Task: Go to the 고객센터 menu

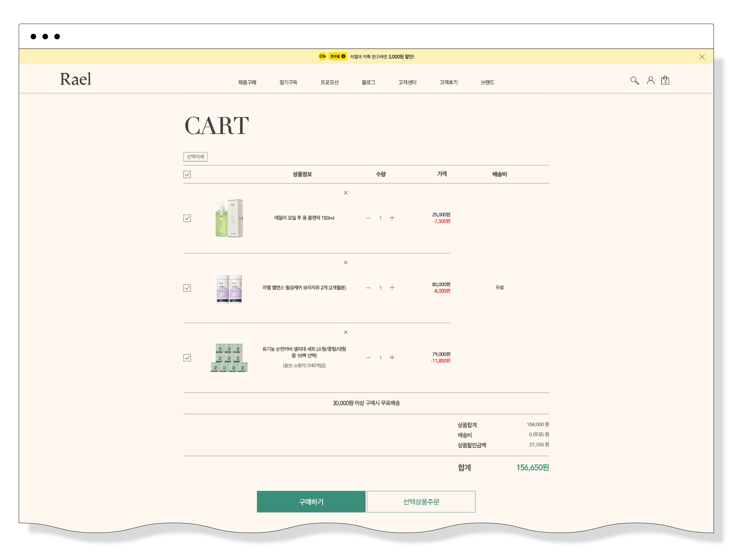Action: [x=407, y=82]
